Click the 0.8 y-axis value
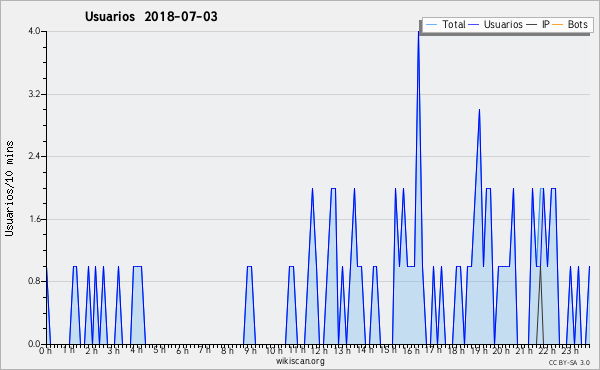This screenshot has height=370, width=600. click(34, 282)
